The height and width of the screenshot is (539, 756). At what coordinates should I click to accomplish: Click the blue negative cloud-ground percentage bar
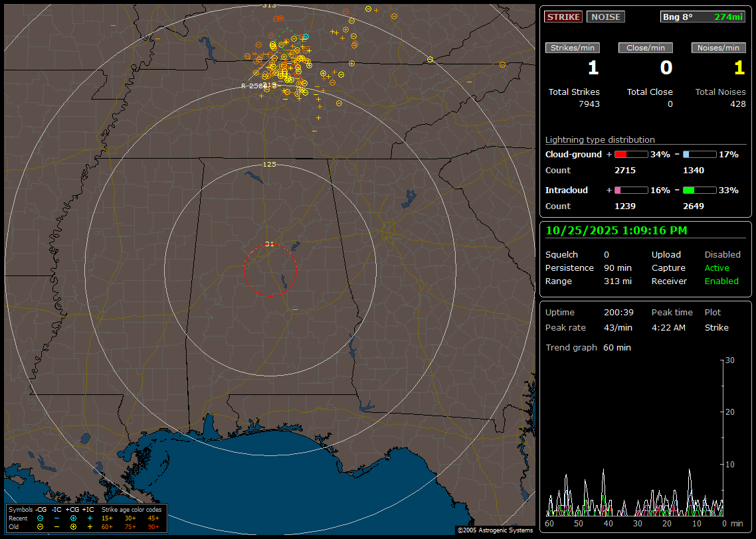pos(700,154)
